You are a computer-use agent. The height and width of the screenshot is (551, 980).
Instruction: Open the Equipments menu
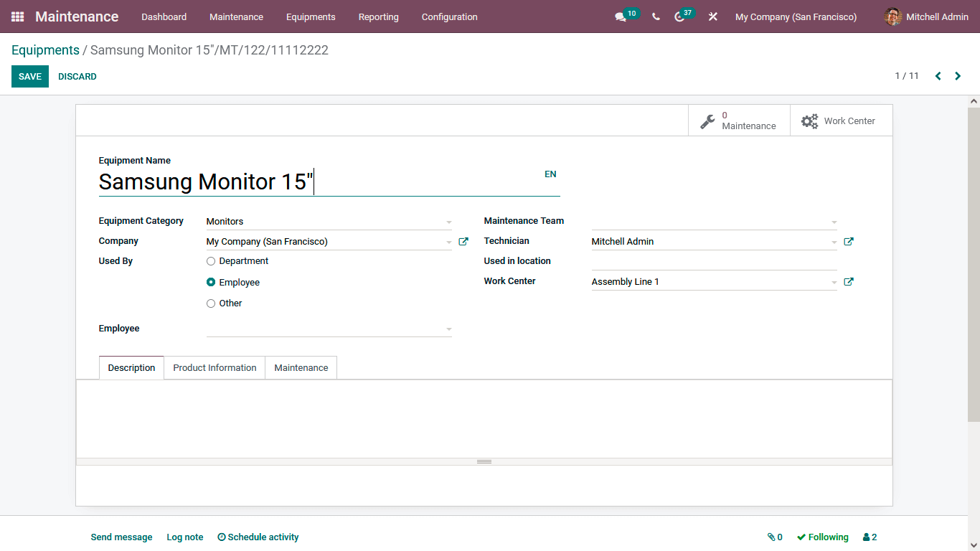click(x=311, y=17)
